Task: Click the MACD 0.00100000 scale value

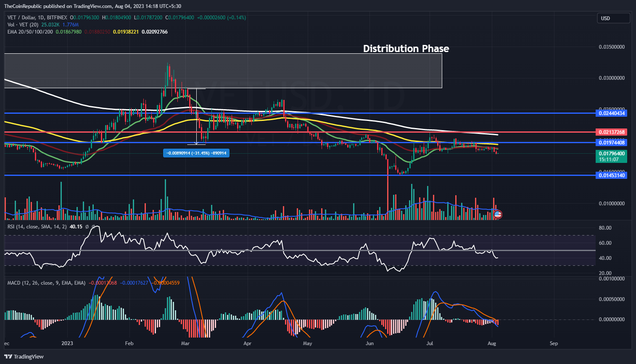Action: click(612, 279)
